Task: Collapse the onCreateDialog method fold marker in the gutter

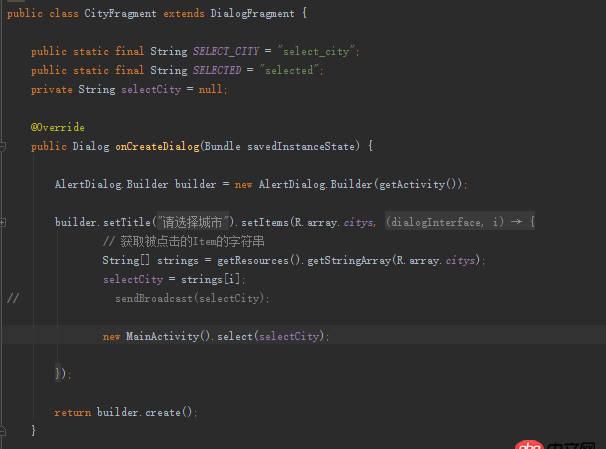Action: pyautogui.click(x=2, y=146)
